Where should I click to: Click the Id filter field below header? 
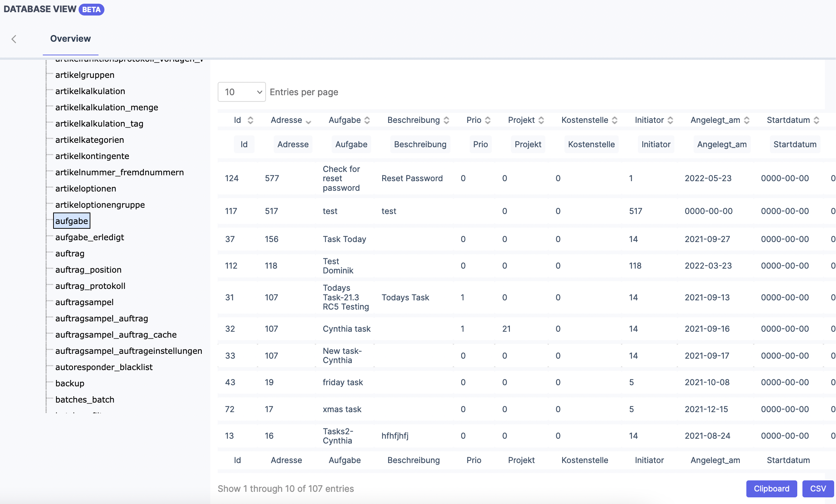point(244,144)
